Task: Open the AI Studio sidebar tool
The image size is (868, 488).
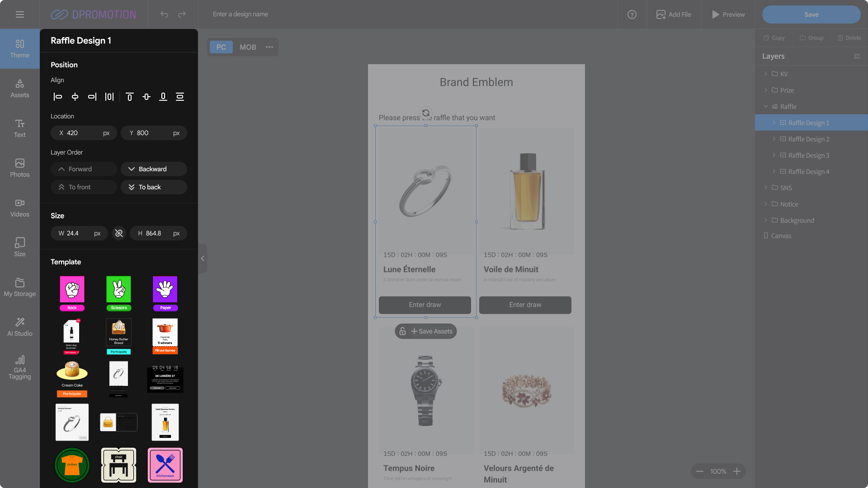Action: coord(20,326)
